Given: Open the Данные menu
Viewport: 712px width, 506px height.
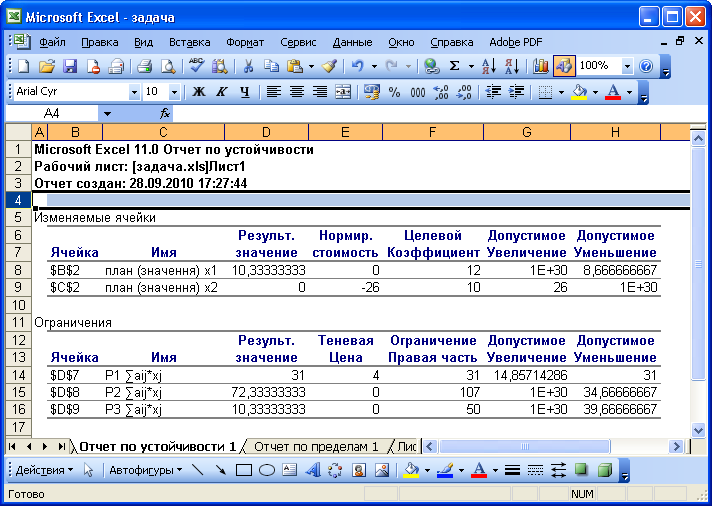Looking at the screenshot, I should [352, 42].
